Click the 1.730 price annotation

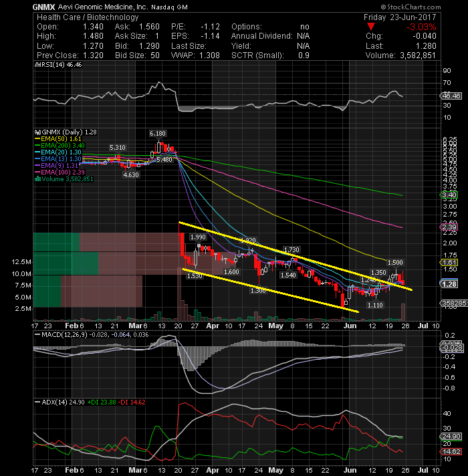point(291,249)
